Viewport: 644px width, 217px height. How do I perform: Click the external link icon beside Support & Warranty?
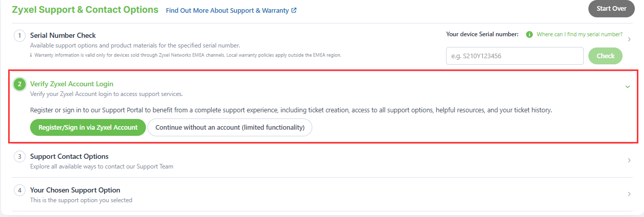pos(294,10)
